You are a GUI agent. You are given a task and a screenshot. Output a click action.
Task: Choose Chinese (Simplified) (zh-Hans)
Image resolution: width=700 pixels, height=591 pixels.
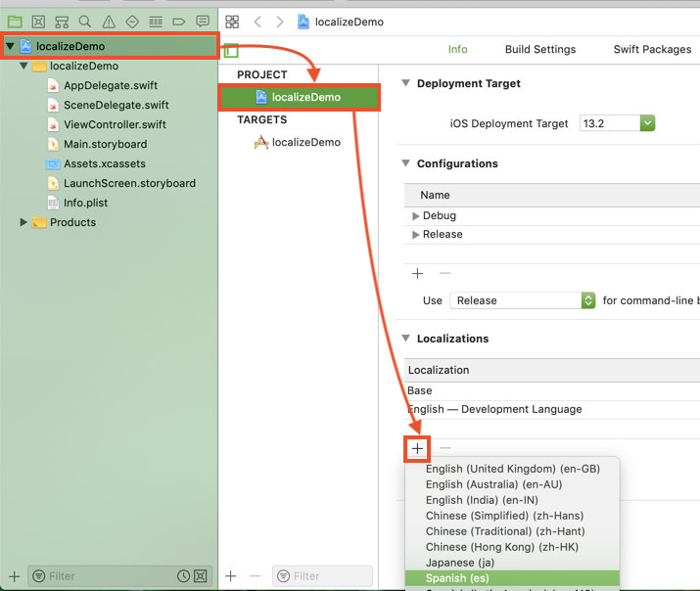pos(512,516)
